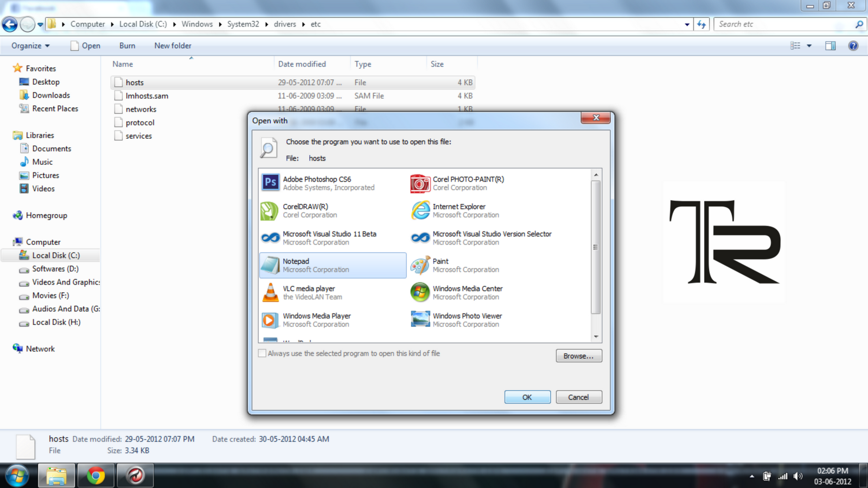Image resolution: width=868 pixels, height=488 pixels.
Task: Select Visual Studio Version Selector icon
Action: [420, 237]
